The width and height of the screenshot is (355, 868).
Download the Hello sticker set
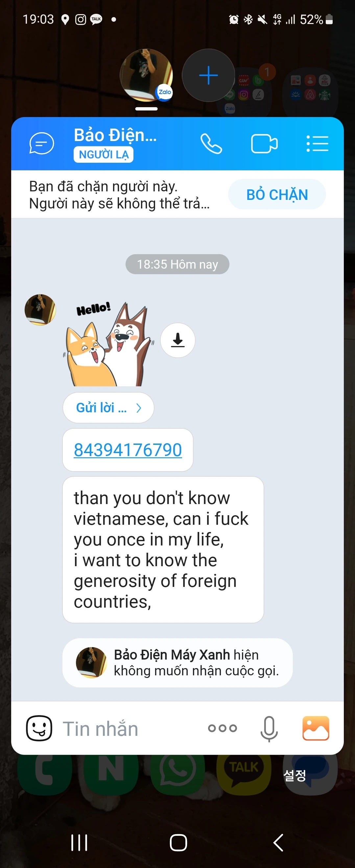click(178, 340)
